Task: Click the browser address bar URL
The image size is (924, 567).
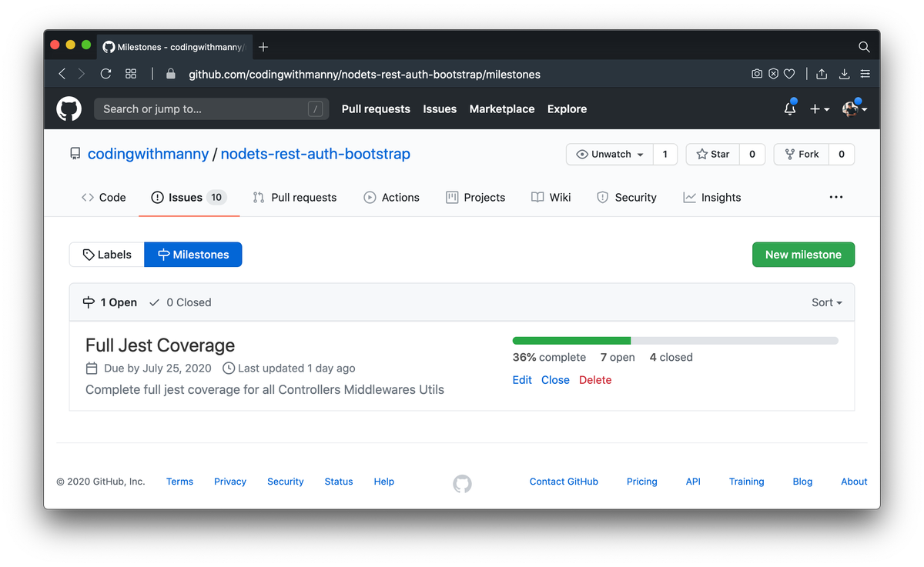Action: click(364, 75)
